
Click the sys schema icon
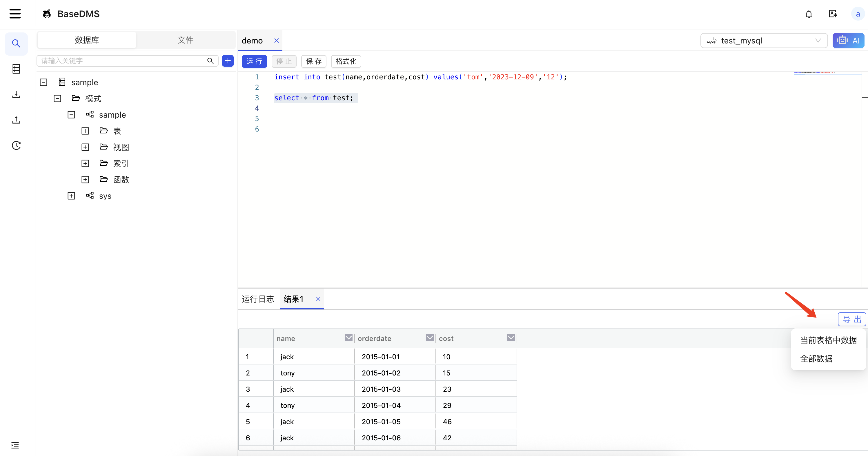tap(90, 195)
